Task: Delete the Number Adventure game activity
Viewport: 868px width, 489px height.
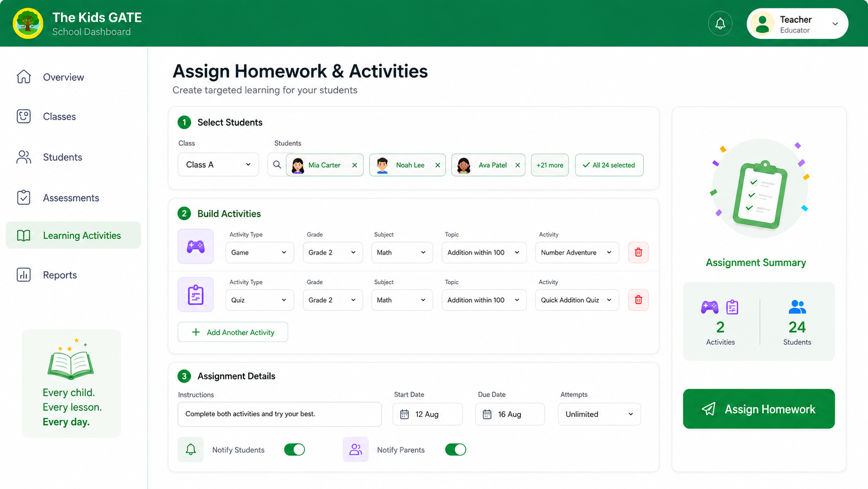Action: [x=639, y=253]
